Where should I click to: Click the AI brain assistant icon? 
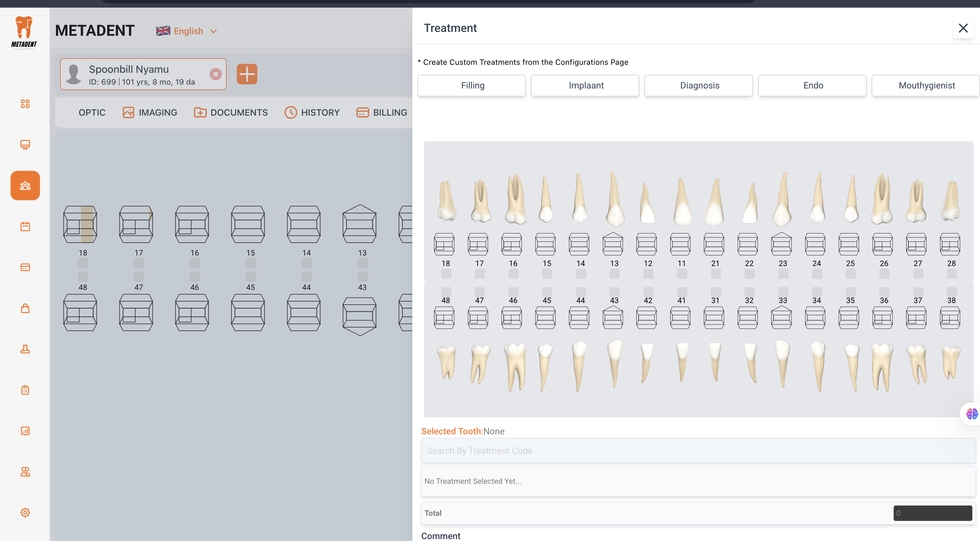click(x=972, y=414)
